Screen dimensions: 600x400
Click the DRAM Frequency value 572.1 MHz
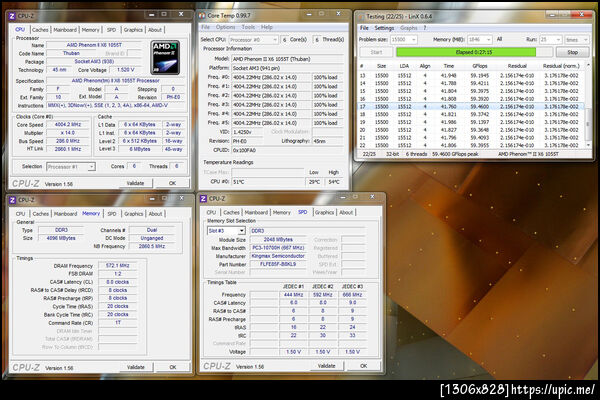[x=117, y=265]
